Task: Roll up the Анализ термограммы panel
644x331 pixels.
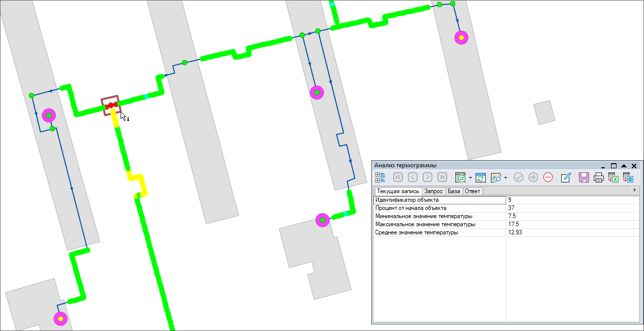Action: click(x=624, y=166)
